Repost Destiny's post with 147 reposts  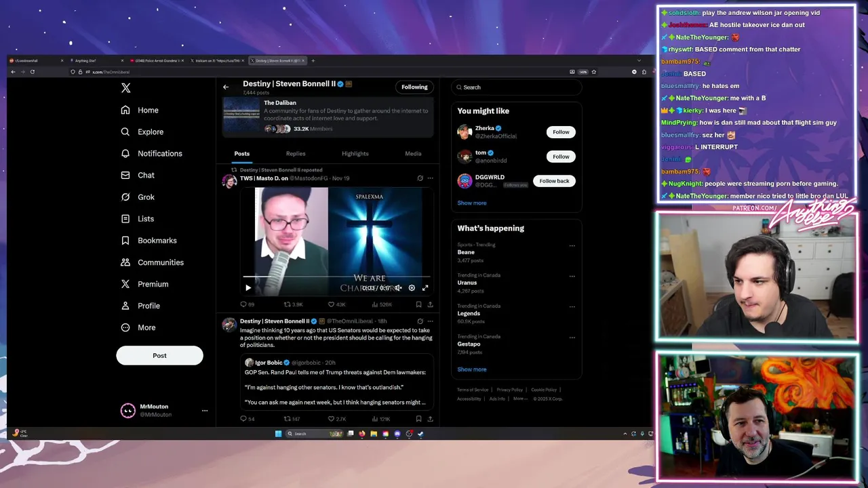(292, 419)
